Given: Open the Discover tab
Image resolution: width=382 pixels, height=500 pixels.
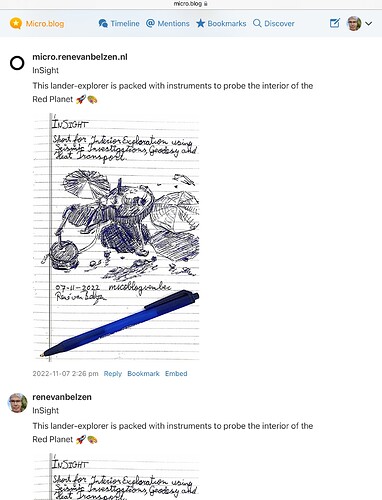Looking at the screenshot, I should pyautogui.click(x=274, y=23).
